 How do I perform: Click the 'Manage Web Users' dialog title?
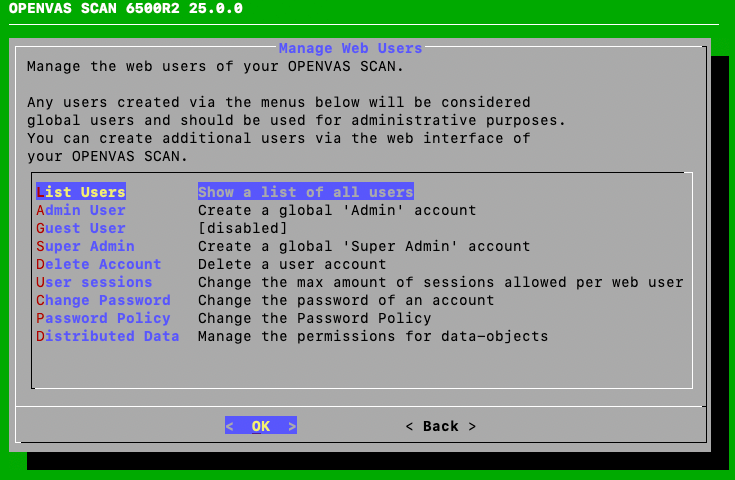coord(350,48)
